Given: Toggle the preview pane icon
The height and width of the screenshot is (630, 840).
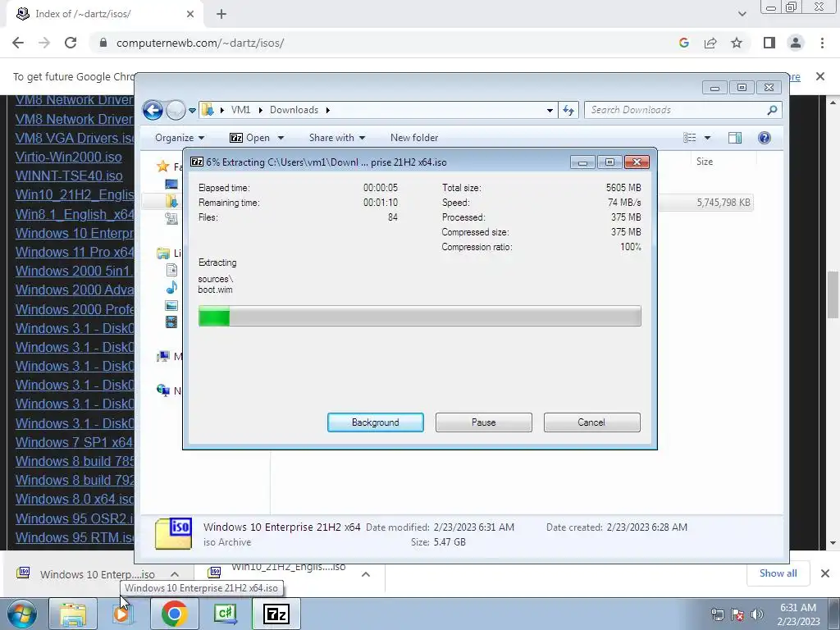Looking at the screenshot, I should coord(735,138).
